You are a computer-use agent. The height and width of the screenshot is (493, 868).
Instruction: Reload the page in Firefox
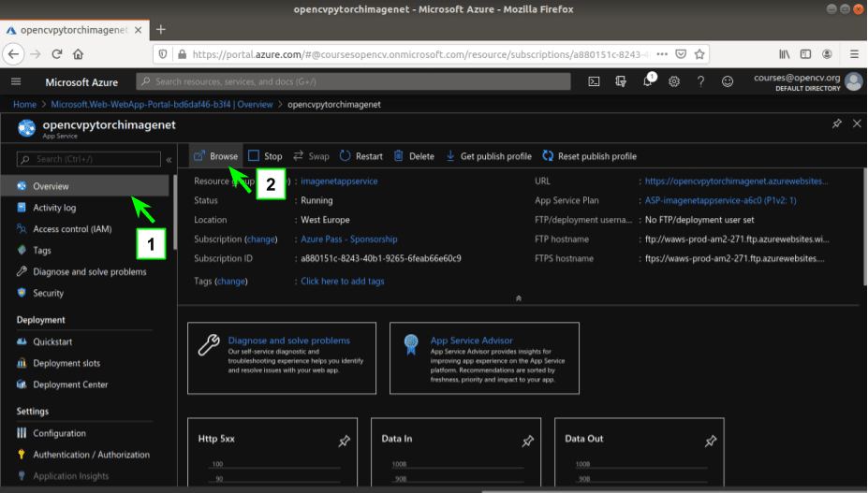56,54
